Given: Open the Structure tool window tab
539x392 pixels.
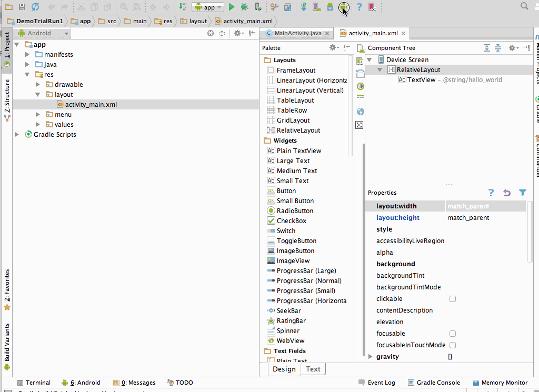Looking at the screenshot, I should 6,99.
